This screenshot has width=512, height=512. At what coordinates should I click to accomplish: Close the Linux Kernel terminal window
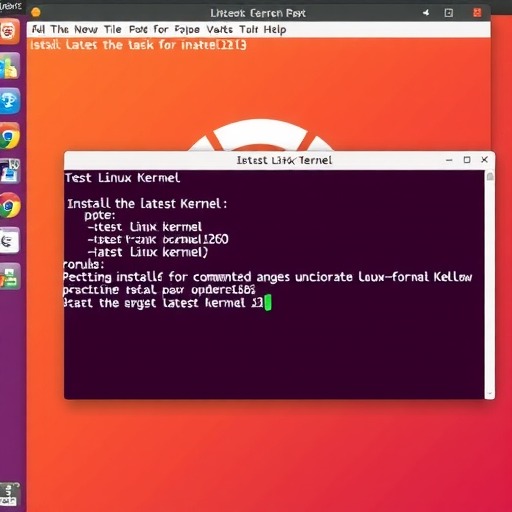(484, 160)
